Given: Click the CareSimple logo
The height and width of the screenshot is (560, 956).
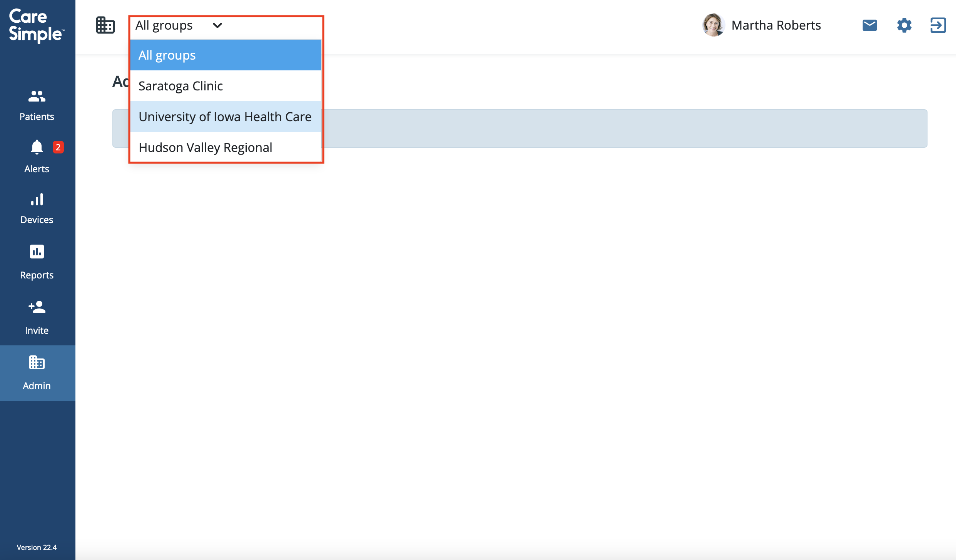Looking at the screenshot, I should click(x=36, y=25).
